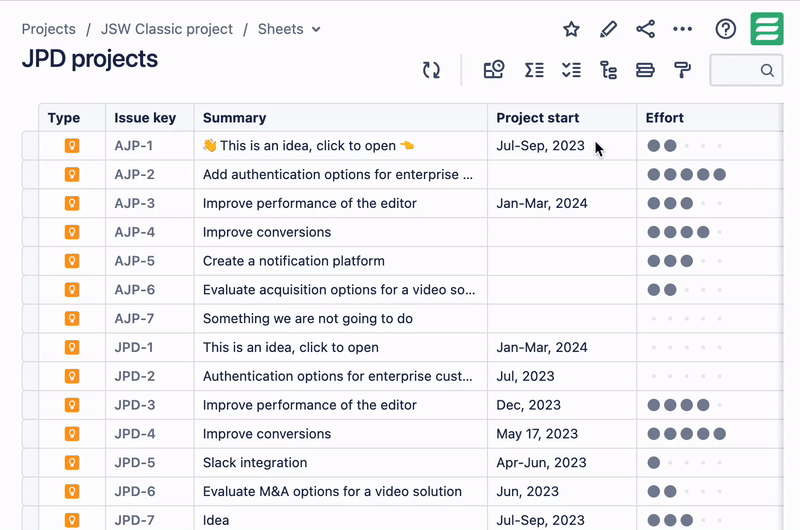Open issue key AJP-3
Screen dimensions: 800x530
[134, 204]
